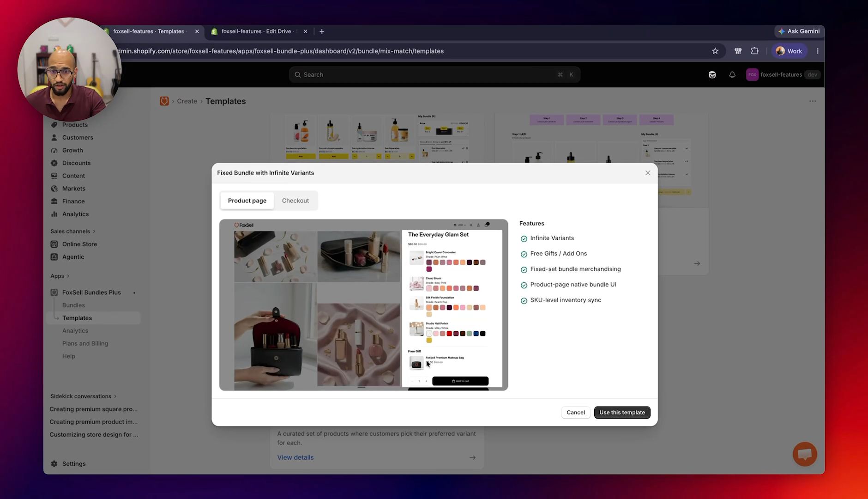The image size is (868, 499).
Task: Bookmark this page with the star icon
Action: click(715, 51)
